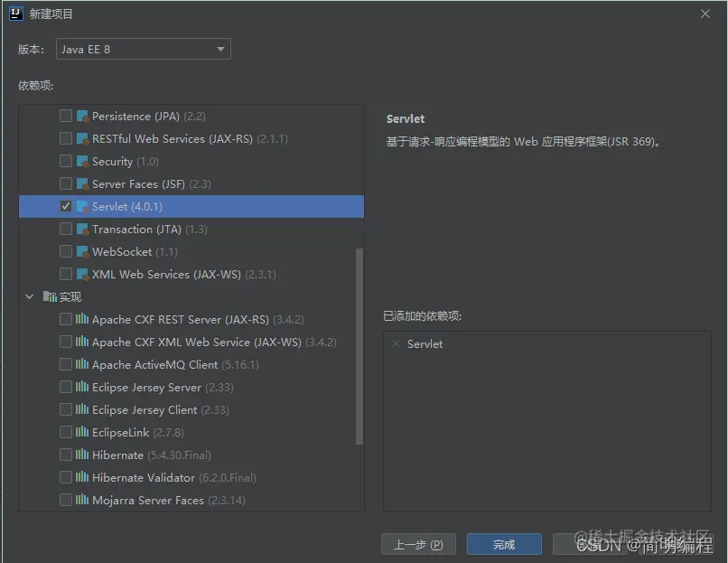Click the WebSocket framework icon

[81, 251]
